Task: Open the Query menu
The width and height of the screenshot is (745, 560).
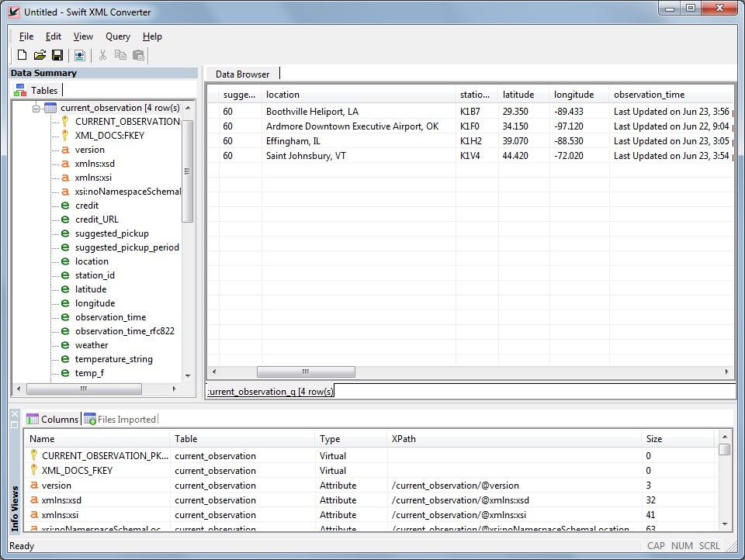Action: 118,36
